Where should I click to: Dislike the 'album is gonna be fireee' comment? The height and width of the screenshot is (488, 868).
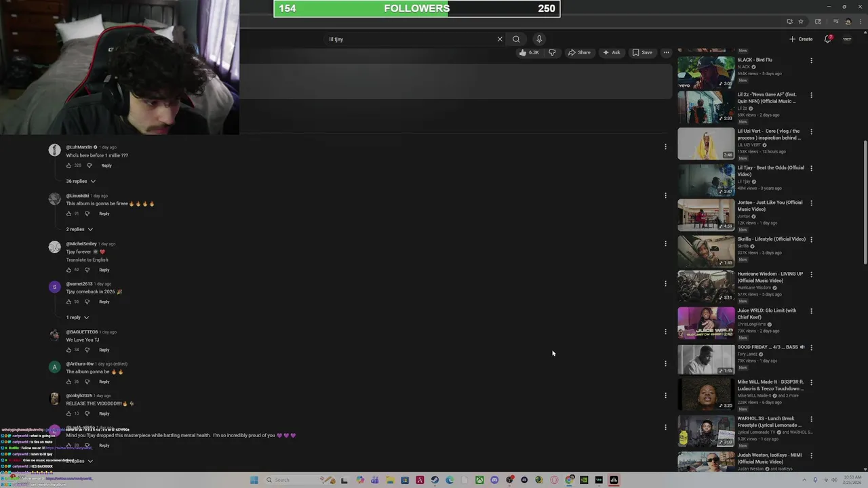[87, 213]
